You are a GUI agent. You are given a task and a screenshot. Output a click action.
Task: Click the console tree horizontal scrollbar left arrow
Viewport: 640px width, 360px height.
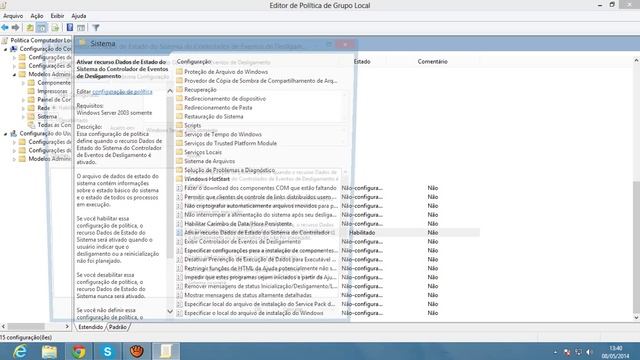(3, 327)
